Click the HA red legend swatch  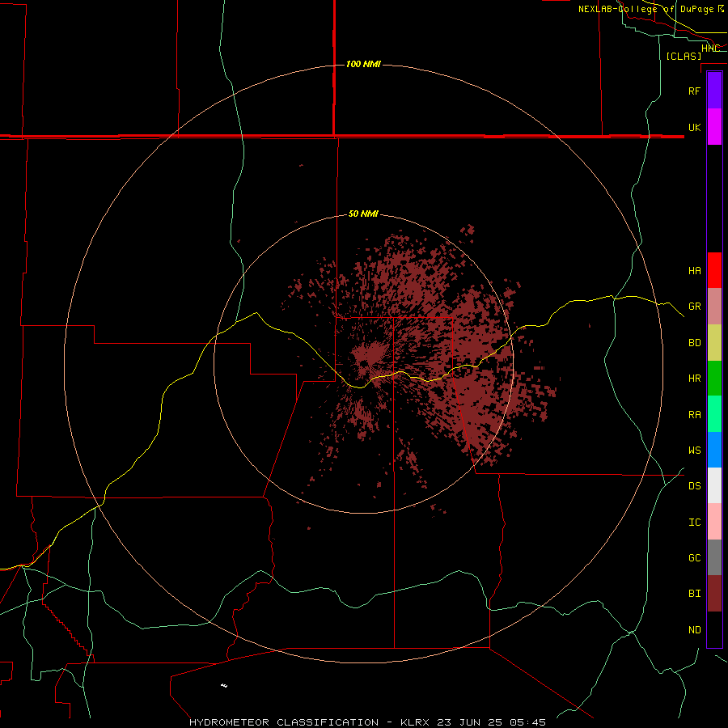coord(714,270)
